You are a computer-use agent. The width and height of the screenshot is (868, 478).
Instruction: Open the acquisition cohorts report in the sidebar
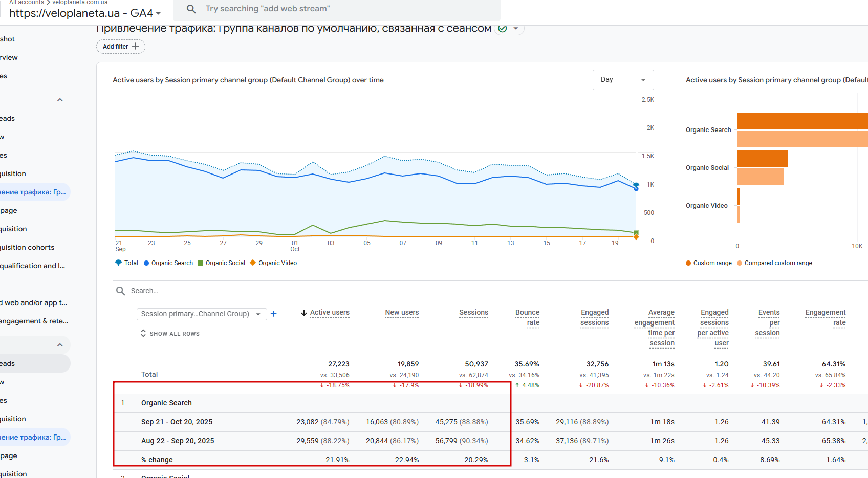click(x=27, y=247)
